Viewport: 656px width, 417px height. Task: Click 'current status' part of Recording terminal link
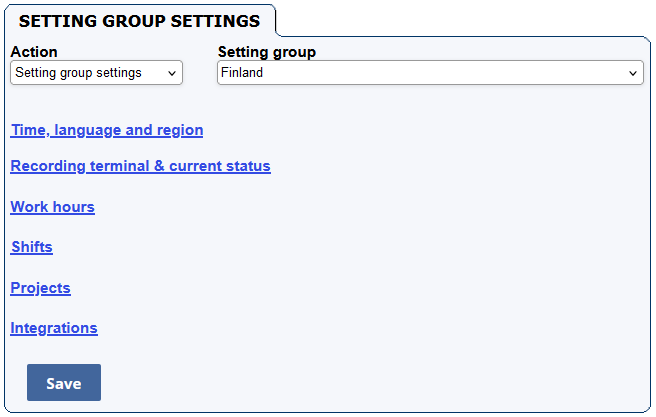coord(220,166)
